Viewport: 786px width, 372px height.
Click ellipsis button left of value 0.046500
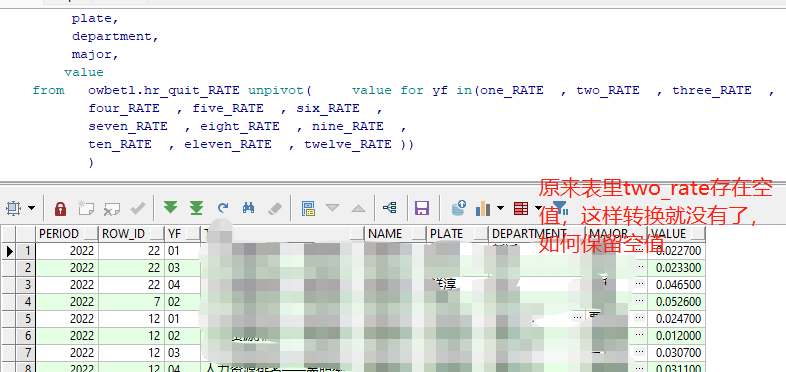(639, 284)
